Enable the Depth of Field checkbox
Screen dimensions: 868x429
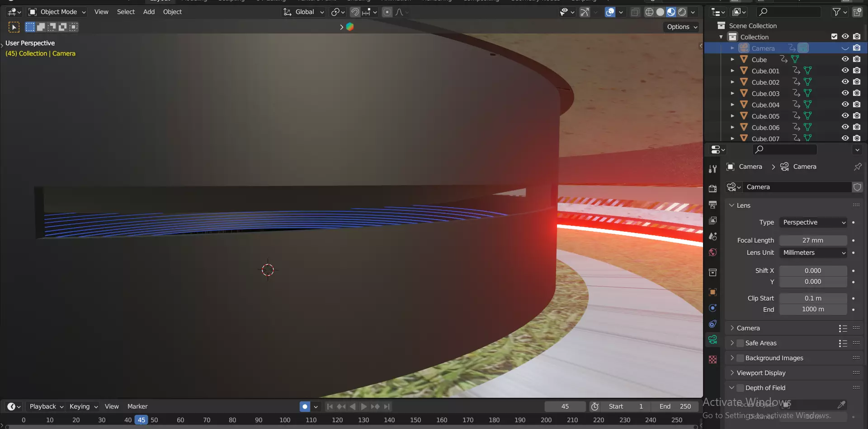click(740, 388)
